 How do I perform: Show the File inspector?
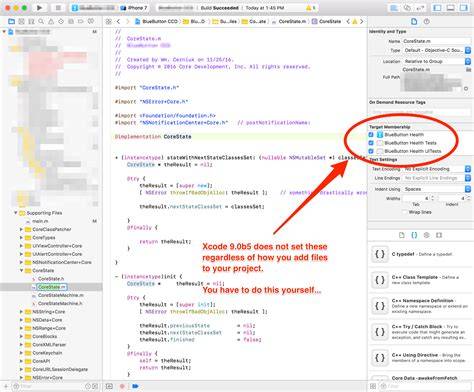click(414, 21)
